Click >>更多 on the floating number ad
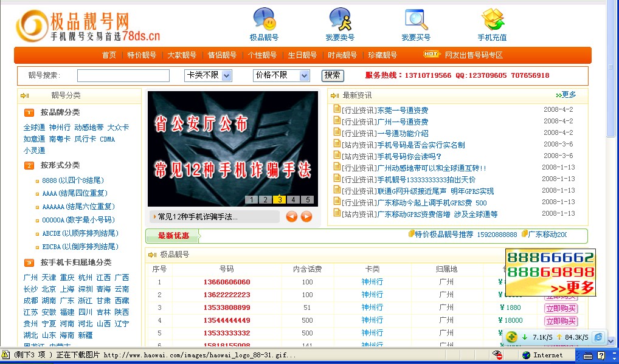This screenshot has height=364, width=619. tap(572, 287)
